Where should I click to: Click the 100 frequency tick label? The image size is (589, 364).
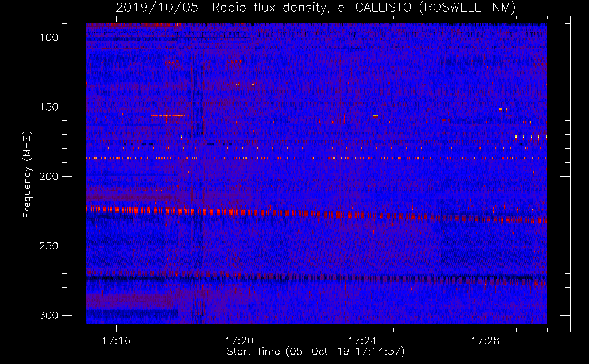pyautogui.click(x=49, y=37)
